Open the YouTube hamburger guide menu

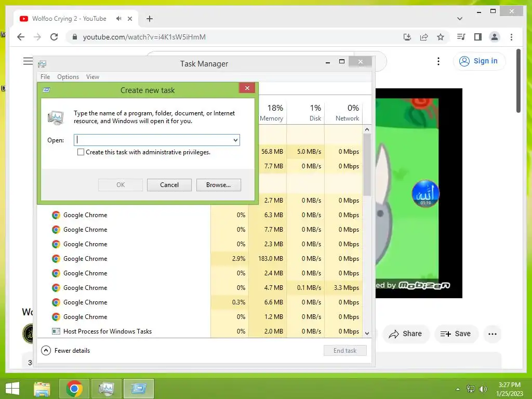[x=28, y=61]
